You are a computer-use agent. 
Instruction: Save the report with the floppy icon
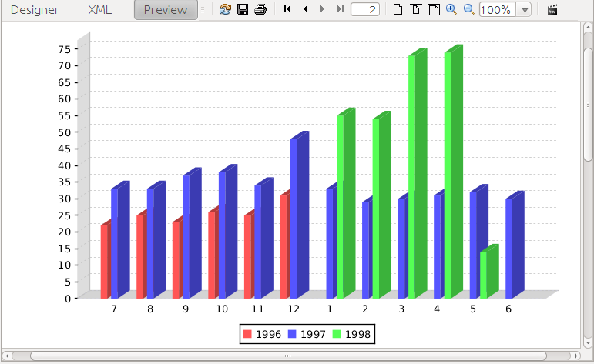tap(243, 9)
